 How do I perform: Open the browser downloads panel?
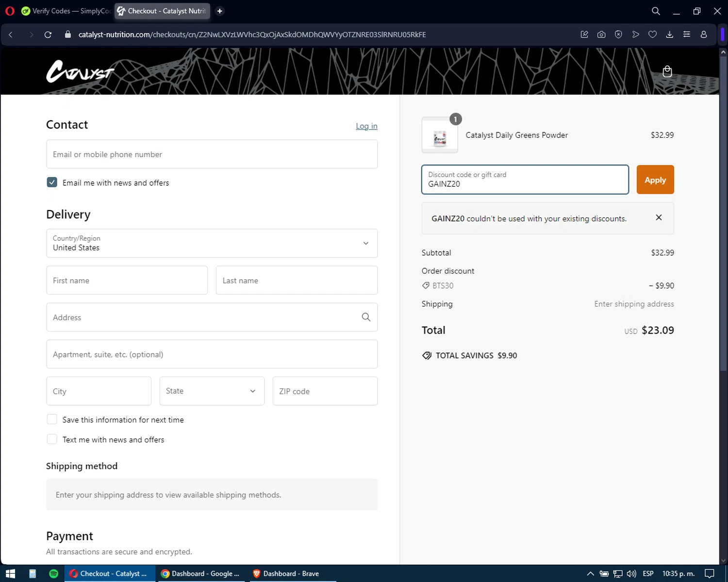669,34
